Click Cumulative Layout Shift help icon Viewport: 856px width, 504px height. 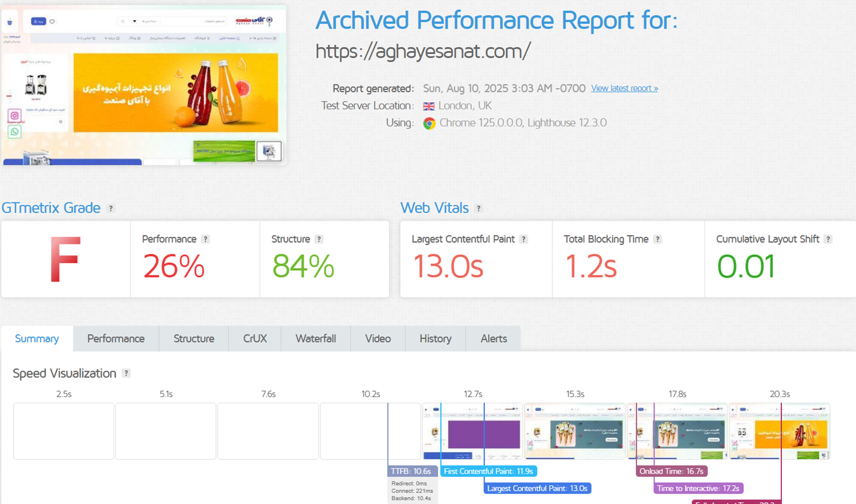pyautogui.click(x=828, y=240)
